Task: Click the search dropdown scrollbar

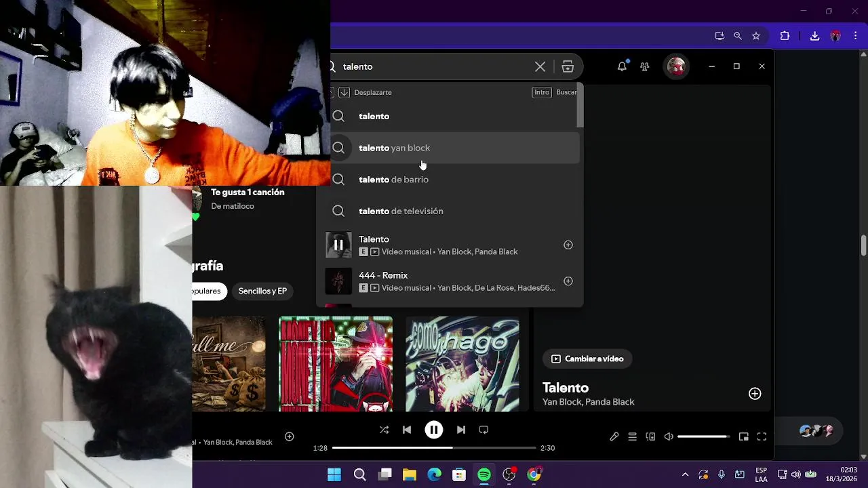Action: (580, 106)
